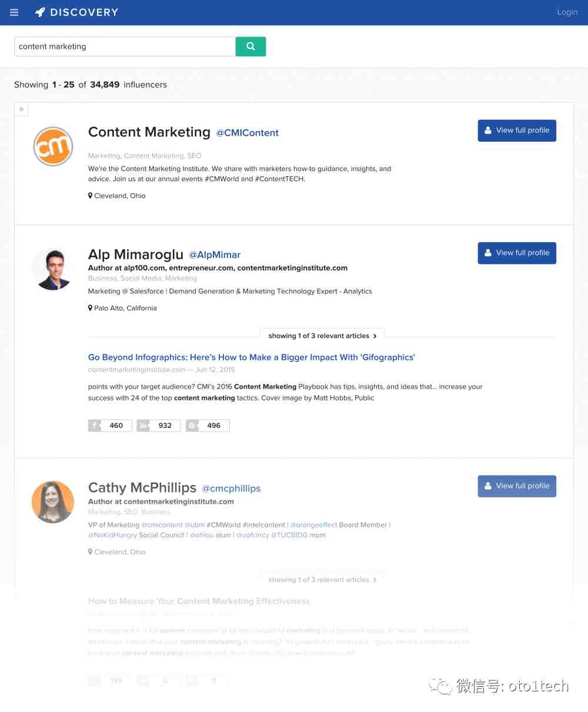Screen dimensions: 588x712
Task: Click the Palo Alto location pin icon
Action: (90, 308)
